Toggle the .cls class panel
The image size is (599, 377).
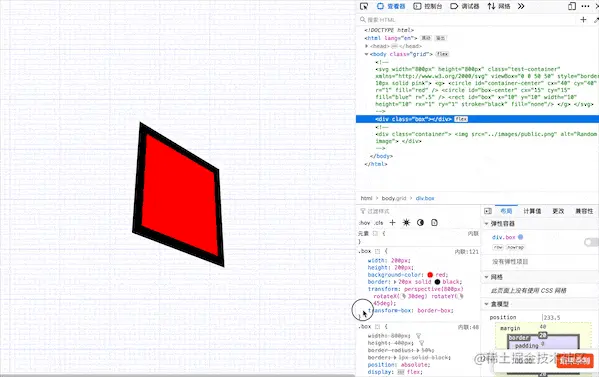coord(379,223)
